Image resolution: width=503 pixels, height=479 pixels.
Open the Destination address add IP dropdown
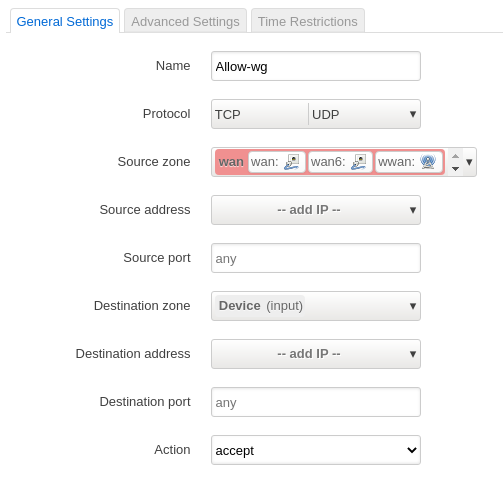tap(316, 354)
